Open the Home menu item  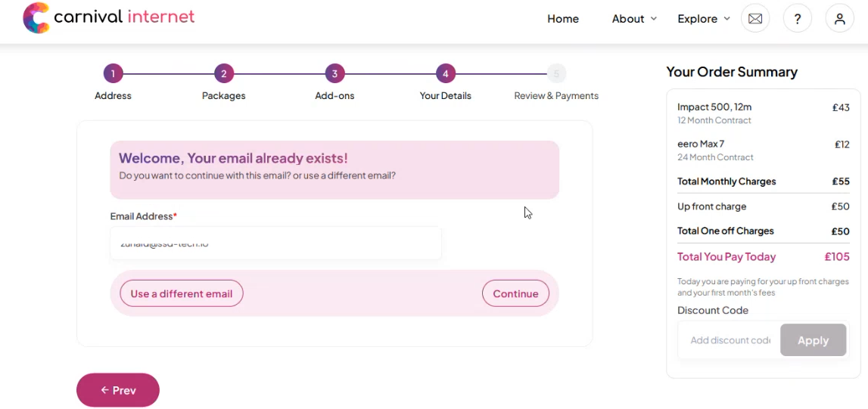pos(563,19)
